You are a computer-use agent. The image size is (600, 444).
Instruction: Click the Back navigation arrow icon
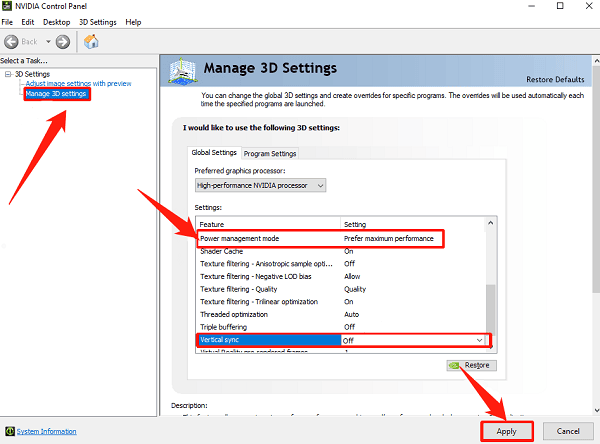click(x=11, y=42)
